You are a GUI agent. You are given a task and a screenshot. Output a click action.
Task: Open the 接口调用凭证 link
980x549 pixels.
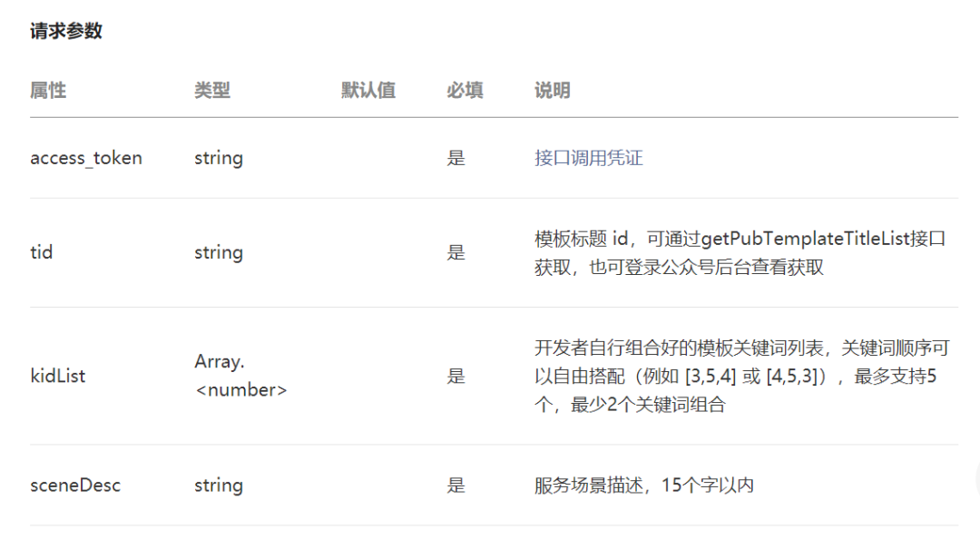pos(588,158)
